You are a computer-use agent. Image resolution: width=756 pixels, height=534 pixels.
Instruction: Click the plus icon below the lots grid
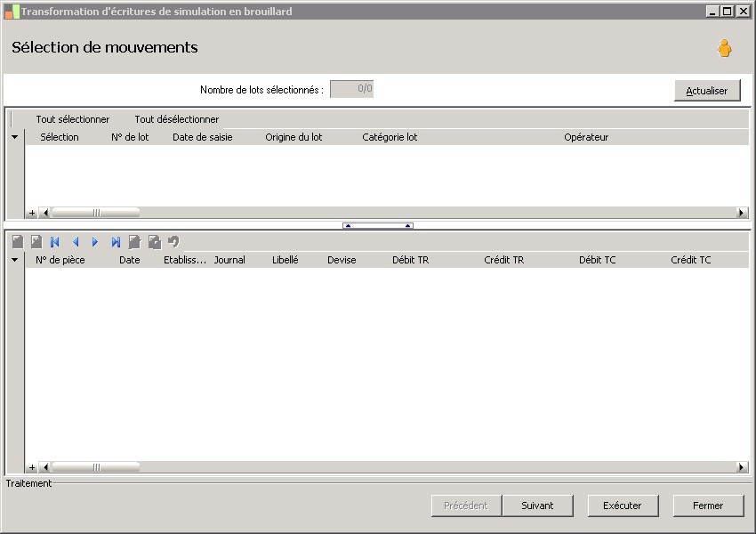pos(32,213)
